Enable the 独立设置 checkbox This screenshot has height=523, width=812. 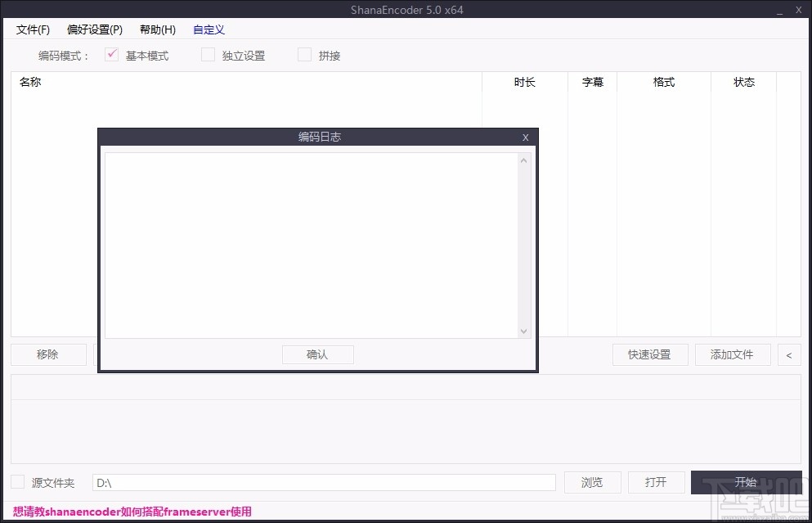point(208,55)
